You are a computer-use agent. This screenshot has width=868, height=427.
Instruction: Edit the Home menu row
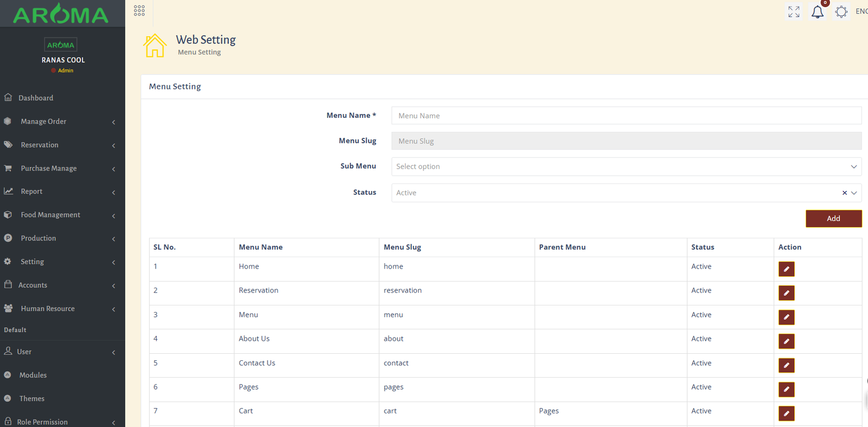click(x=786, y=269)
